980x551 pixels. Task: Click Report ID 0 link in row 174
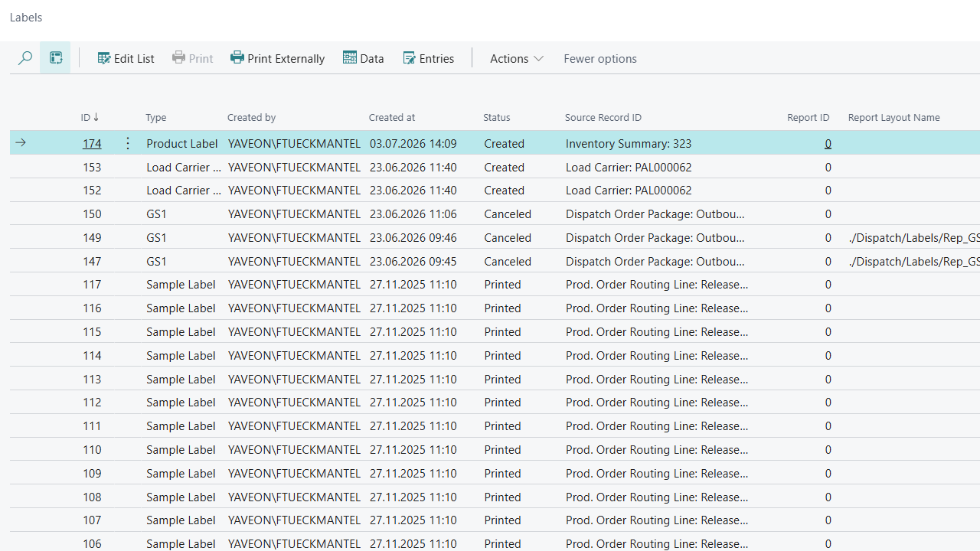(828, 143)
